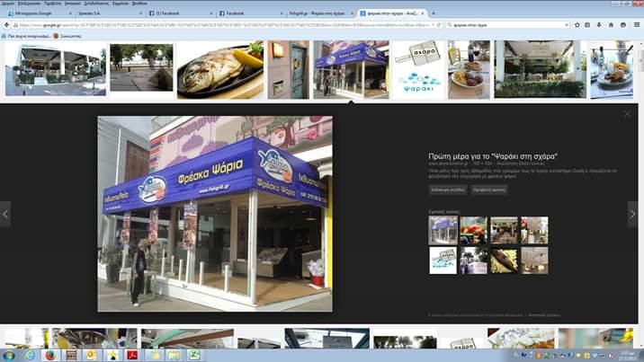Close the active image search tab
This screenshot has width=644, height=362.
click(422, 13)
